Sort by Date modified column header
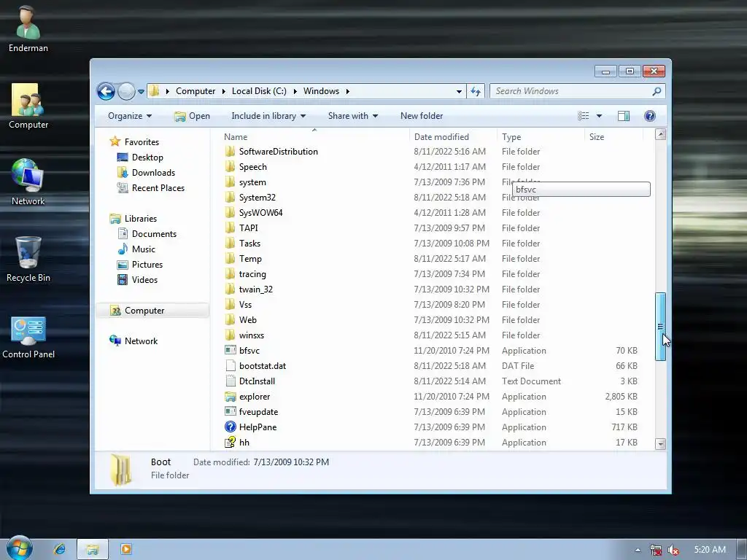The height and width of the screenshot is (560, 747). pos(452,136)
